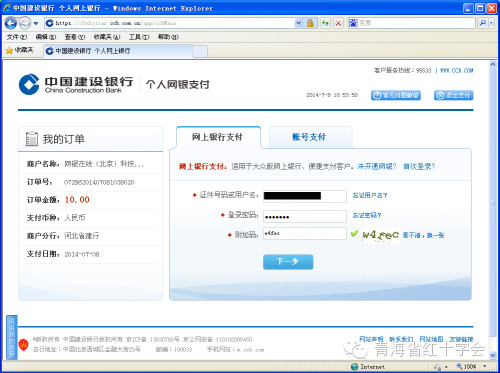Click the magnifier search button
The height and width of the screenshot is (373, 500).
point(483,23)
